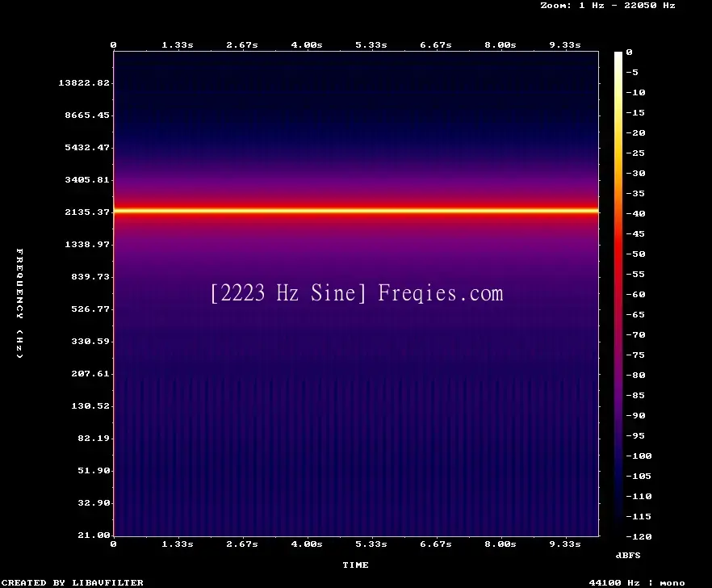Image resolution: width=712 pixels, height=588 pixels.
Task: Click the 51.90 frequency axis label
Action: tap(94, 470)
